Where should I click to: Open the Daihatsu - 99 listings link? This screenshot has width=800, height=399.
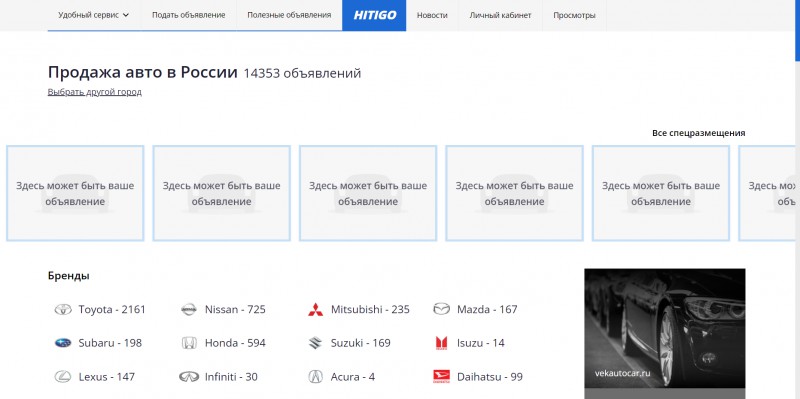(x=490, y=377)
